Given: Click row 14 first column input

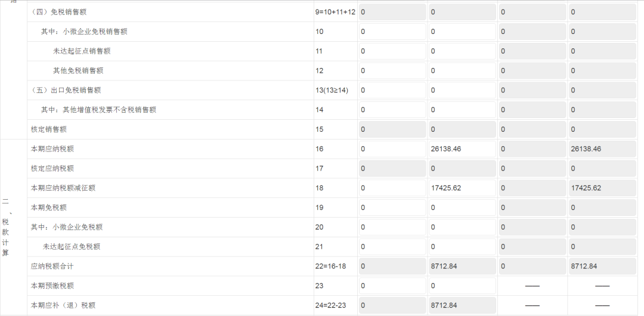Looking at the screenshot, I should click(x=392, y=110).
